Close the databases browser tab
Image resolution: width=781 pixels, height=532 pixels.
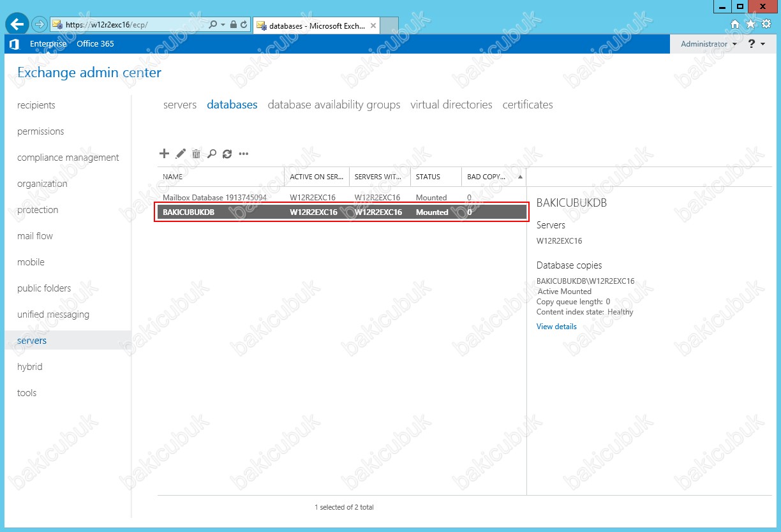click(x=373, y=26)
